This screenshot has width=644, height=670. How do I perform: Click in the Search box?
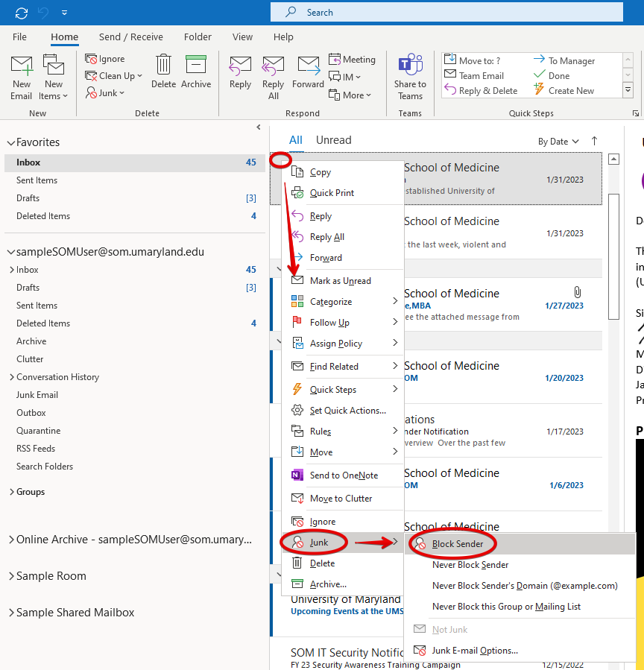(447, 13)
